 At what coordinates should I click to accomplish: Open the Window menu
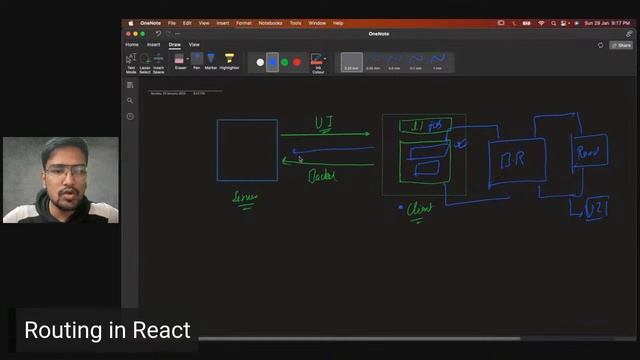click(x=317, y=23)
